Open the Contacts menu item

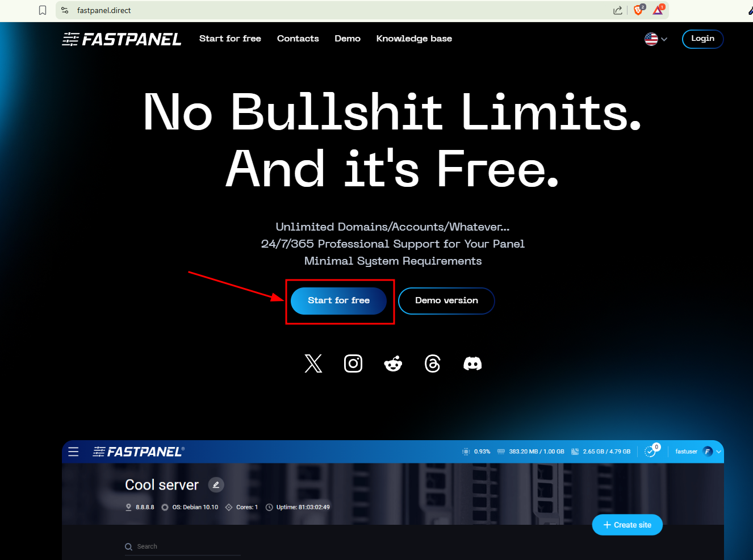coord(298,39)
